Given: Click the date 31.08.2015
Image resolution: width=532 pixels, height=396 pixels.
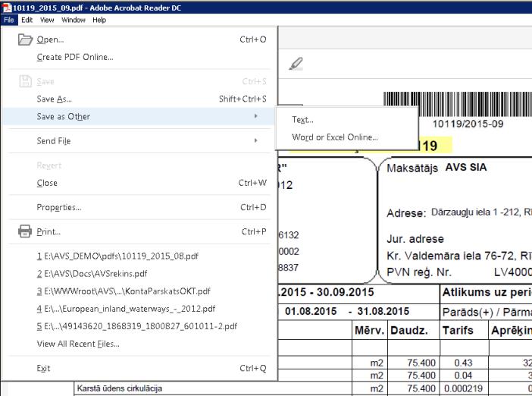Looking at the screenshot, I should 383,311.
